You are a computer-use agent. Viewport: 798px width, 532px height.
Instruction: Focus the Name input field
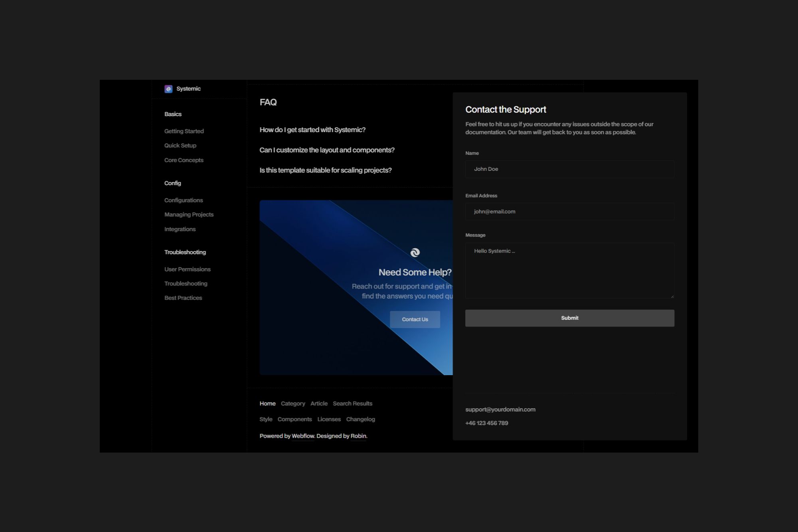tap(569, 169)
